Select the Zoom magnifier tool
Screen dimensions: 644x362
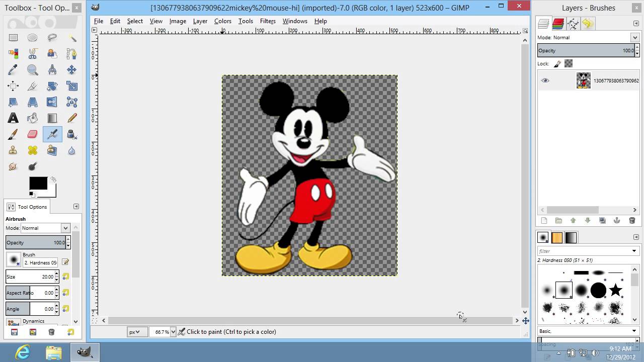[32, 70]
